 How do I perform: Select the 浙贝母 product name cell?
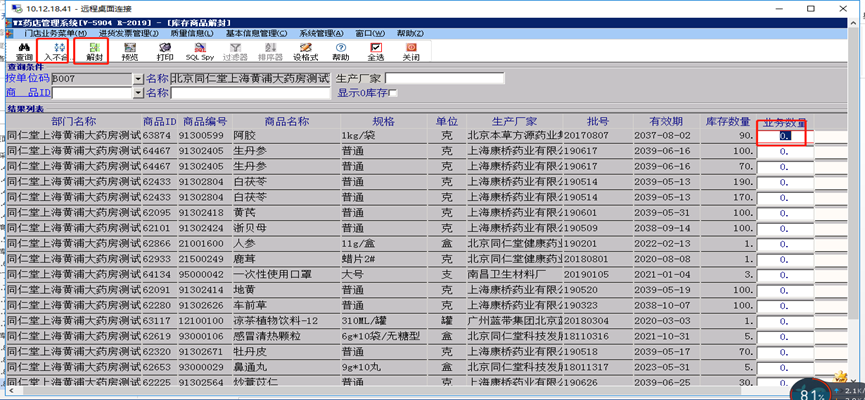(286, 228)
